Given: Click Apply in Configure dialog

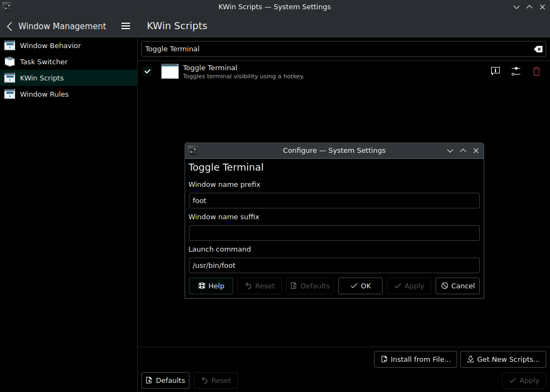Looking at the screenshot, I should 409,286.
